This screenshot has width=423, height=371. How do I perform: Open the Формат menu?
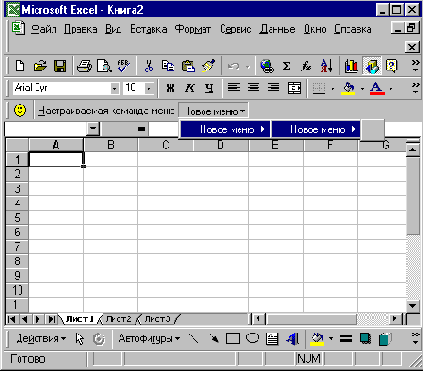(x=193, y=29)
